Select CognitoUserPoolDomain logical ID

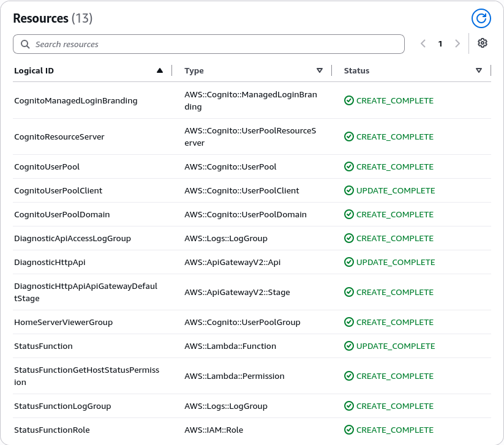click(x=62, y=214)
